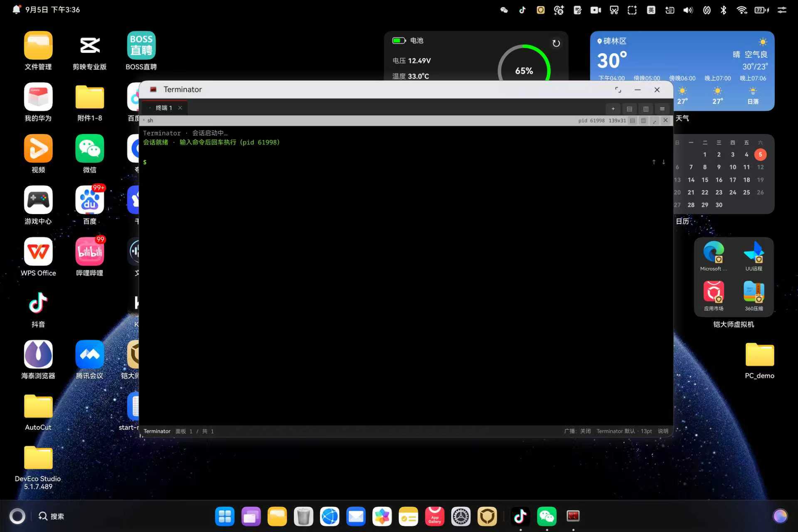Split terminal horizontally from Terminator tab bar
The image size is (798, 532).
click(x=629, y=109)
